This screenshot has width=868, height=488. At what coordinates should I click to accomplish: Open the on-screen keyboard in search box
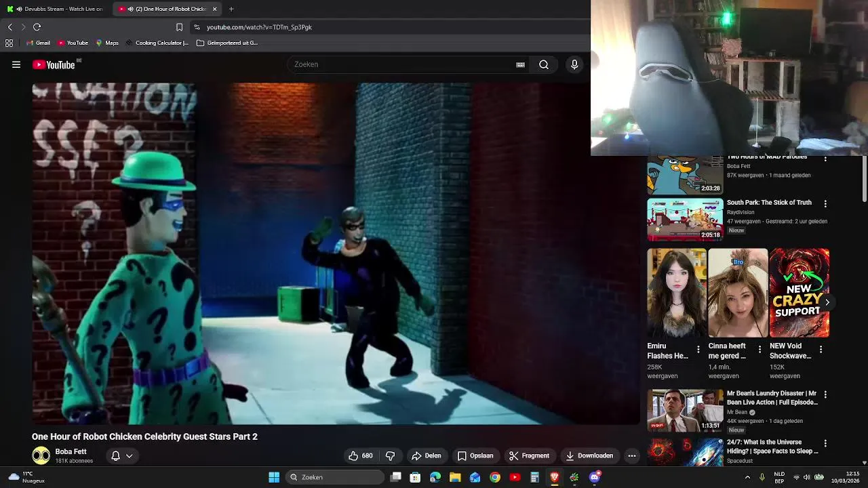(x=520, y=64)
